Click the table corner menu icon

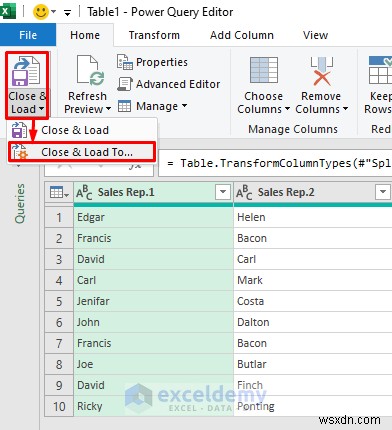(59, 192)
